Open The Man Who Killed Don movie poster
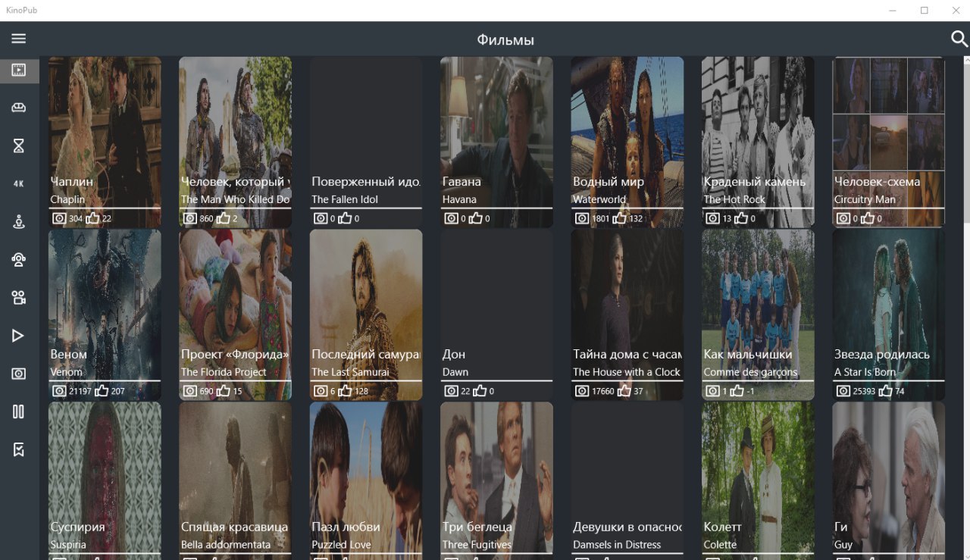Viewport: 970px width, 560px height. (x=235, y=142)
